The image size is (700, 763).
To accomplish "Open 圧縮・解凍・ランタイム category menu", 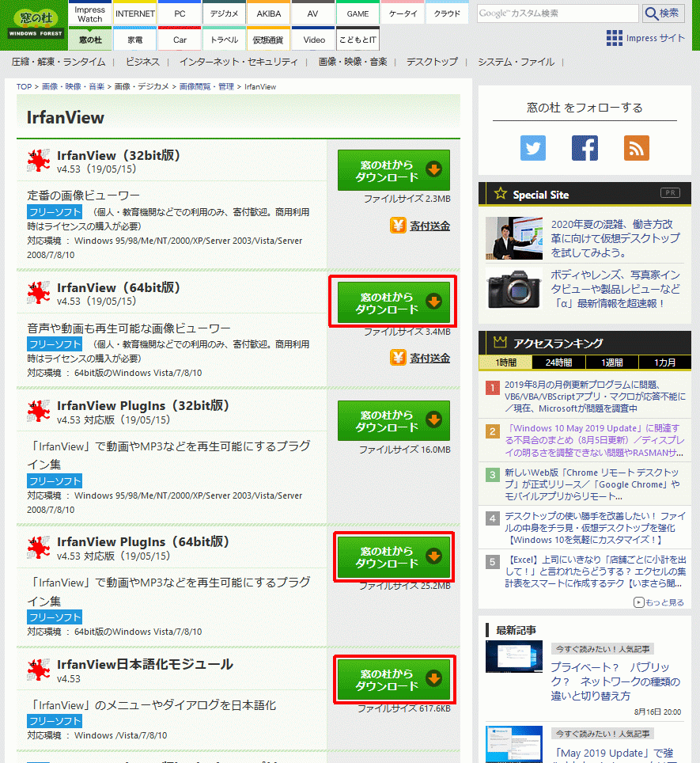I will (59, 62).
